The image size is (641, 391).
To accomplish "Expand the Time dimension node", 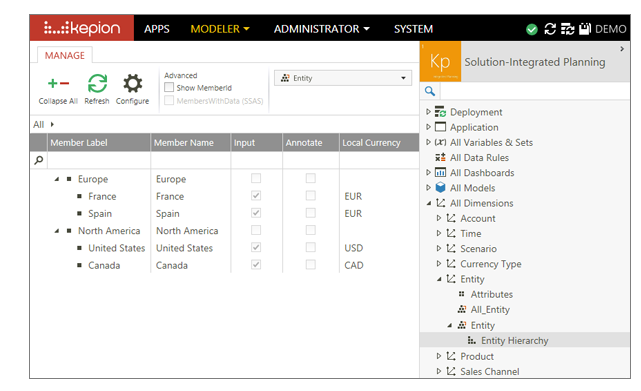I will point(439,233).
